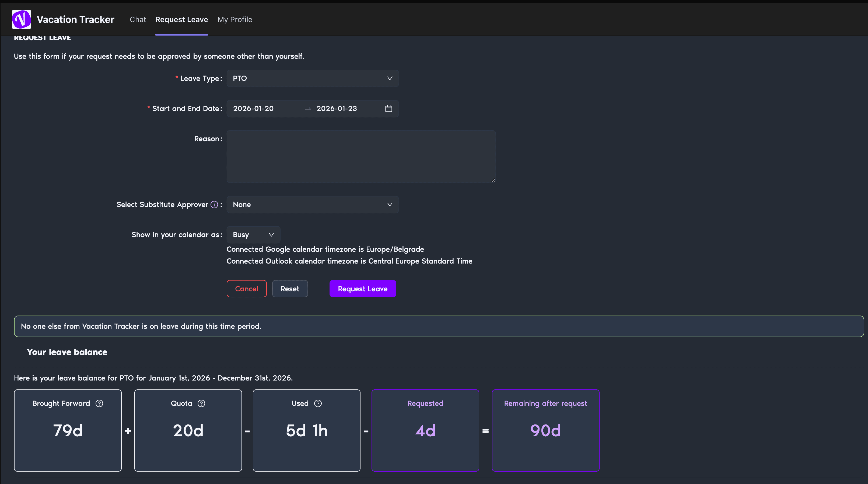Click into the Reason text area
This screenshot has height=484, width=868.
(x=361, y=157)
